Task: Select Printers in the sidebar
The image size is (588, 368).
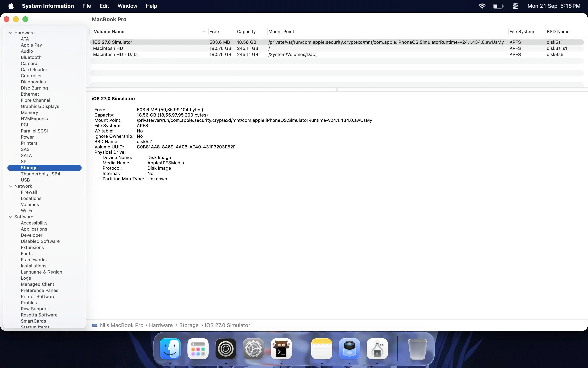Action: [x=29, y=143]
